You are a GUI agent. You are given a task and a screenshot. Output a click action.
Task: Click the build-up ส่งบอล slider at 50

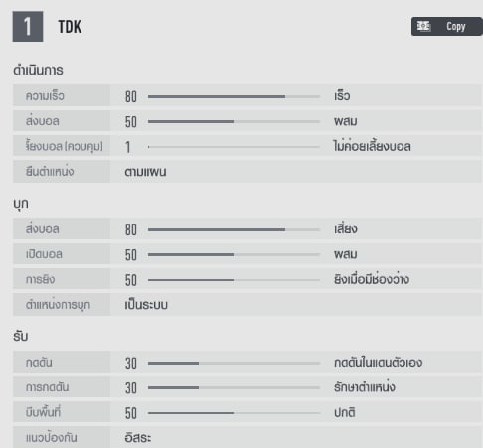[x=234, y=122]
